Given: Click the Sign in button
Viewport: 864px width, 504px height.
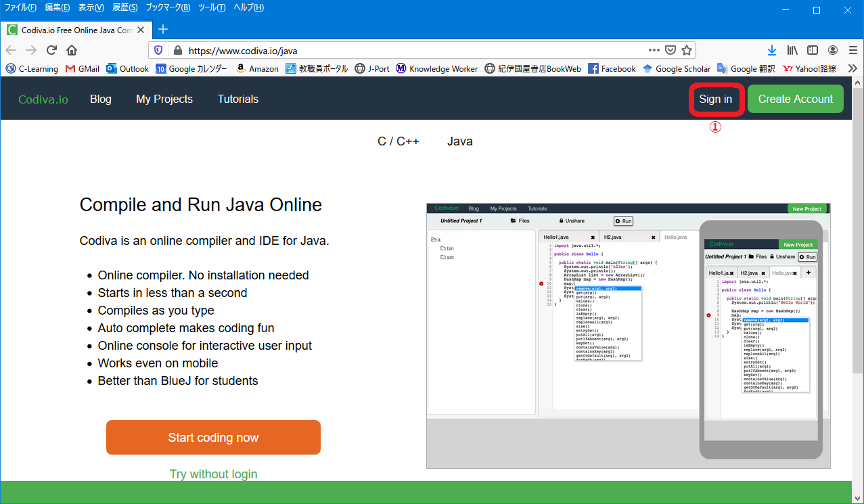Looking at the screenshot, I should tap(716, 99).
